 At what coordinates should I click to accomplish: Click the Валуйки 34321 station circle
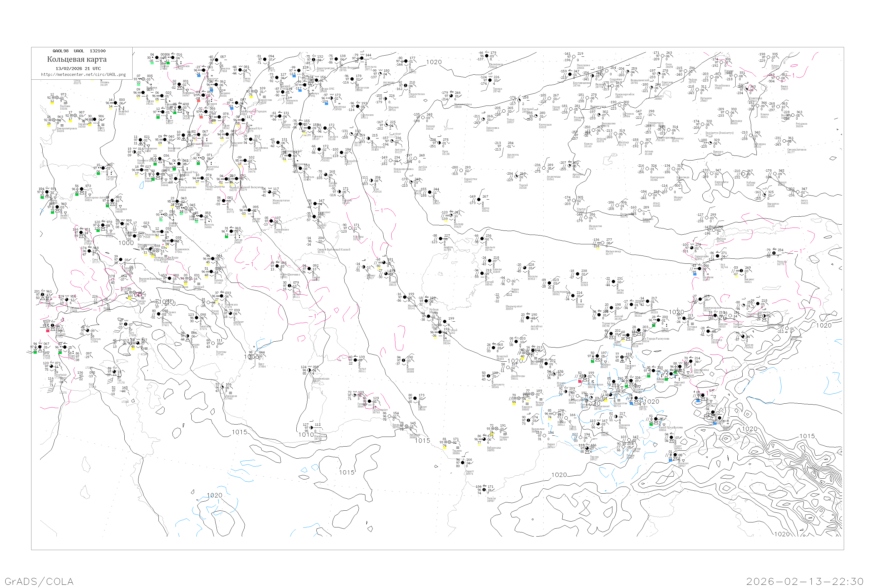coord(116,103)
